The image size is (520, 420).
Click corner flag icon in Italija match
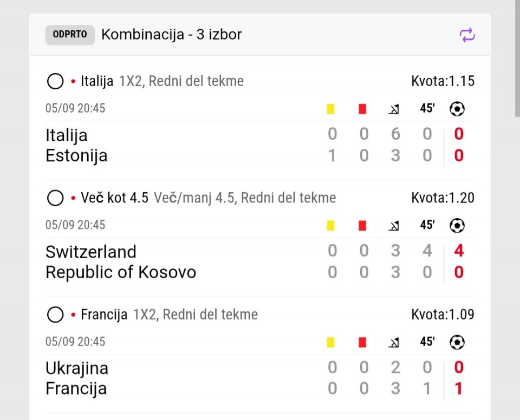tap(394, 109)
